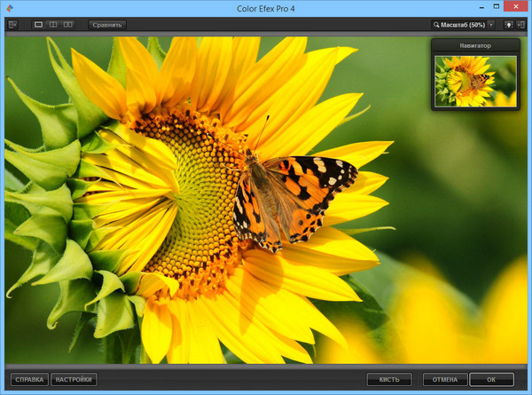Viewport: 532px width, 395px height.
Task: Open the Справка help button
Action: click(x=30, y=379)
